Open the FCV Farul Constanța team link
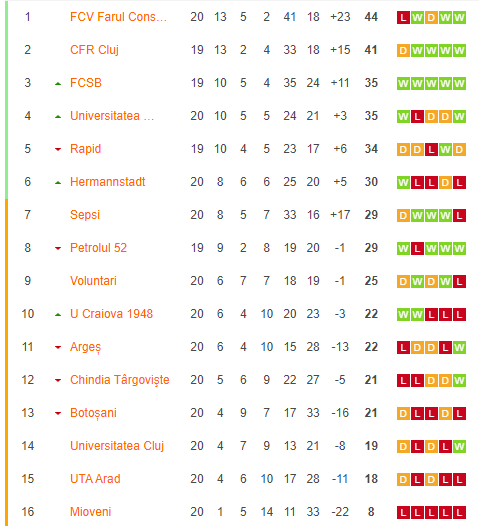Viewport: 479px width, 526px height. tap(118, 17)
